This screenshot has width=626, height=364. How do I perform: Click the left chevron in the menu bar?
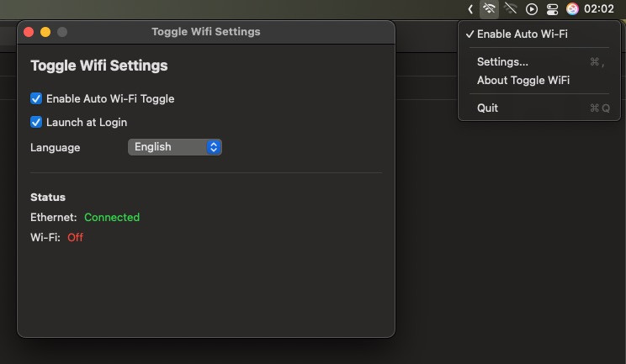pos(470,9)
